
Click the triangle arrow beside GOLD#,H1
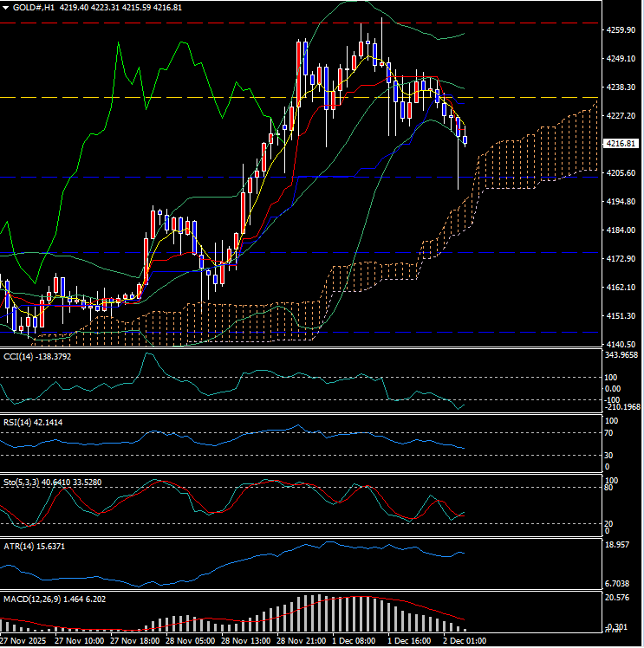coord(6,7)
